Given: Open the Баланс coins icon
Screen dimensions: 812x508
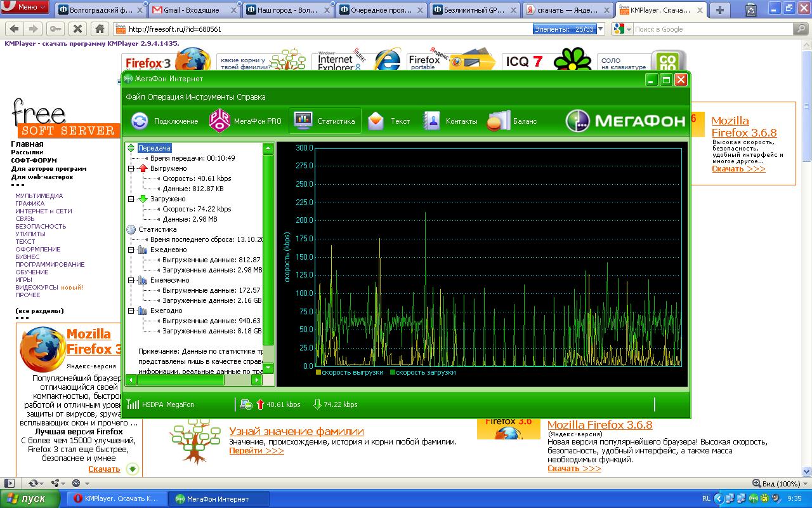Looking at the screenshot, I should click(499, 121).
